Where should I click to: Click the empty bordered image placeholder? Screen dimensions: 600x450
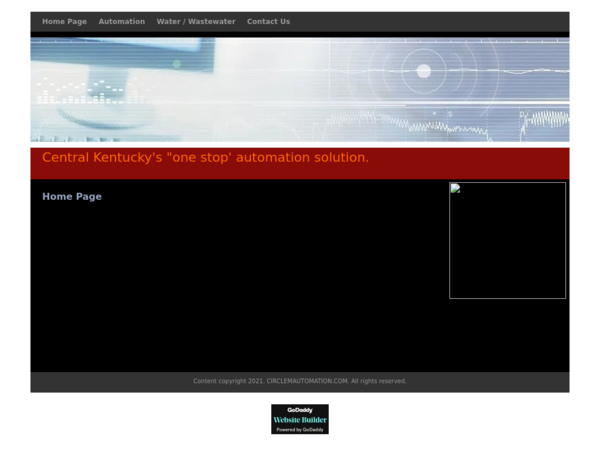pos(507,240)
